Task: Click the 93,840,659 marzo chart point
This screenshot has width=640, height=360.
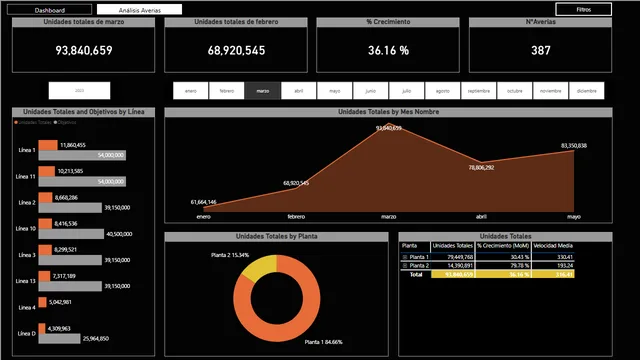Action: pos(389,123)
